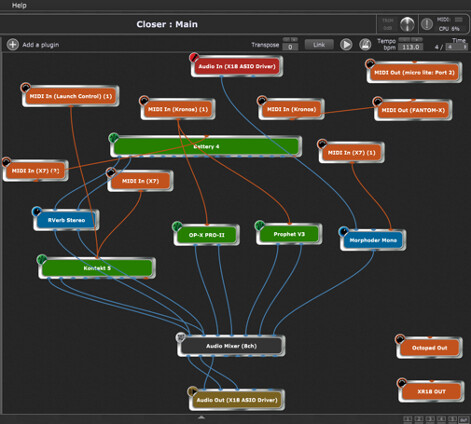The width and height of the screenshot is (471, 424).
Task: Click status bar view button 1
Action: pyautogui.click(x=407, y=419)
